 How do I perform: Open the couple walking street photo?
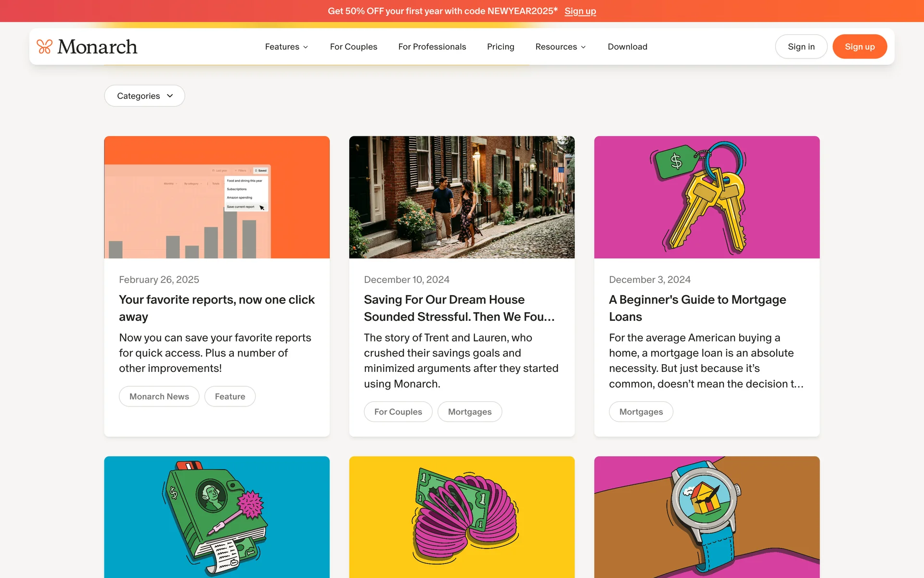click(x=462, y=197)
